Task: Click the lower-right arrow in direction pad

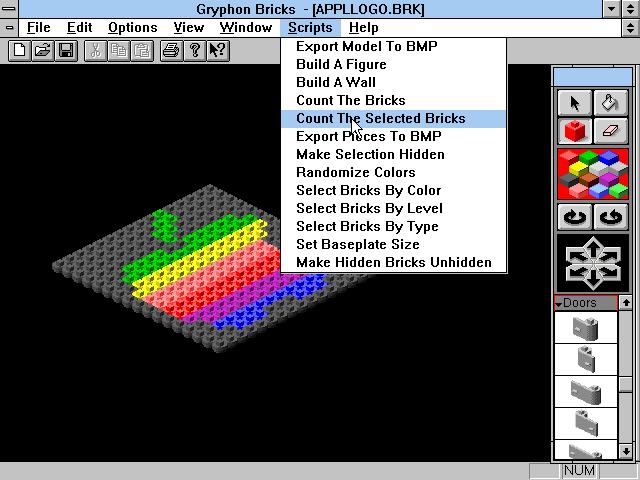Action: coord(609,271)
